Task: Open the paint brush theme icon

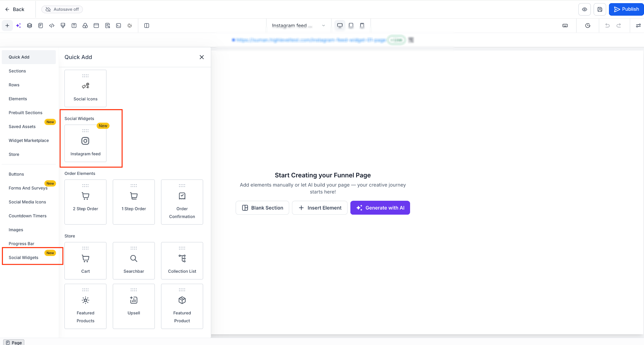Action: [63, 26]
